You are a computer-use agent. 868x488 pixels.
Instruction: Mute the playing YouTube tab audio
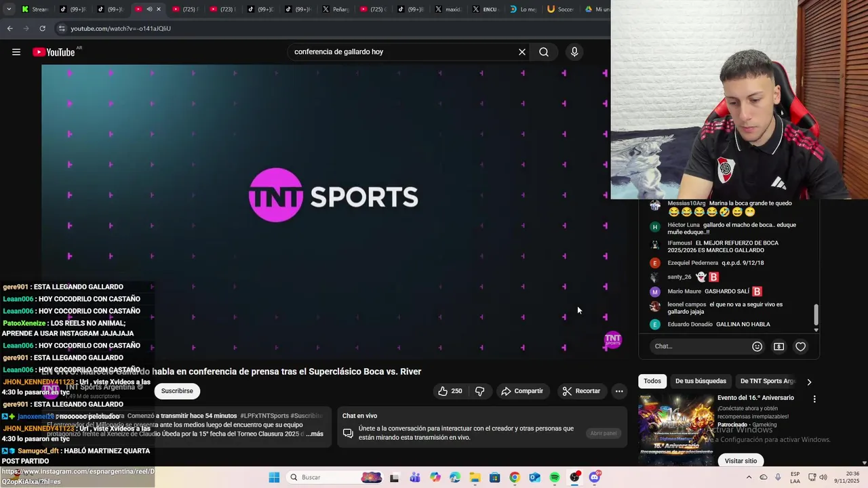(x=149, y=9)
